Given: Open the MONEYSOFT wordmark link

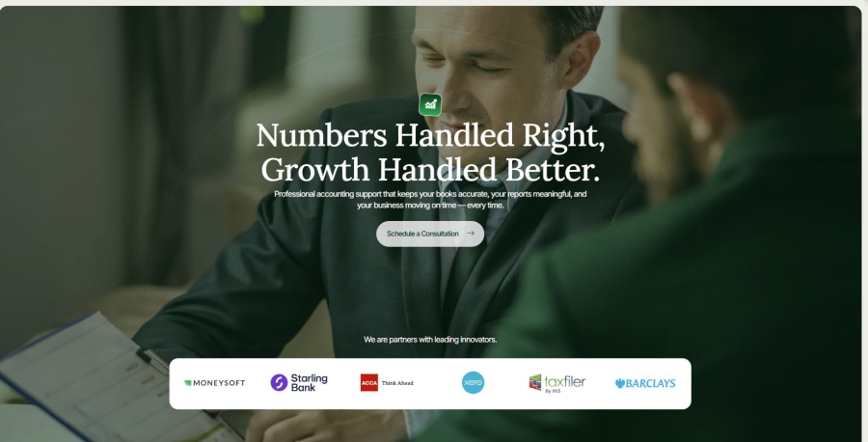Looking at the screenshot, I should (x=219, y=383).
